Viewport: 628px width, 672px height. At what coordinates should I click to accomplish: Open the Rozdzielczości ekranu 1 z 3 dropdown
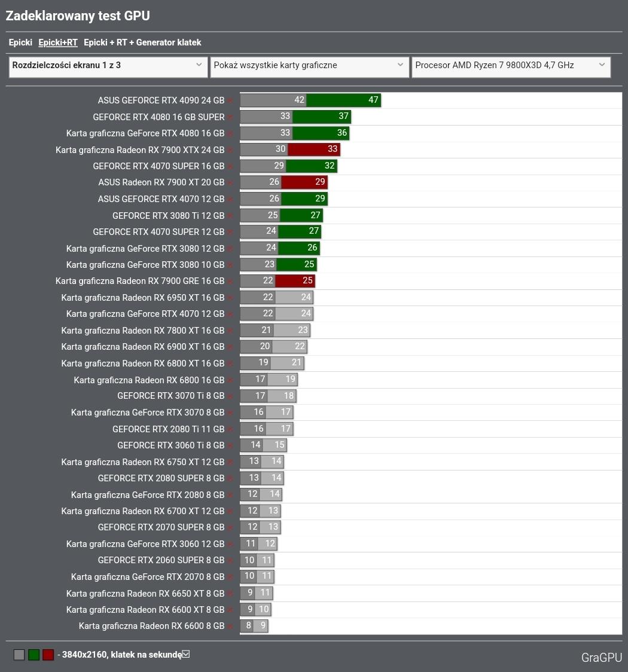click(x=108, y=68)
